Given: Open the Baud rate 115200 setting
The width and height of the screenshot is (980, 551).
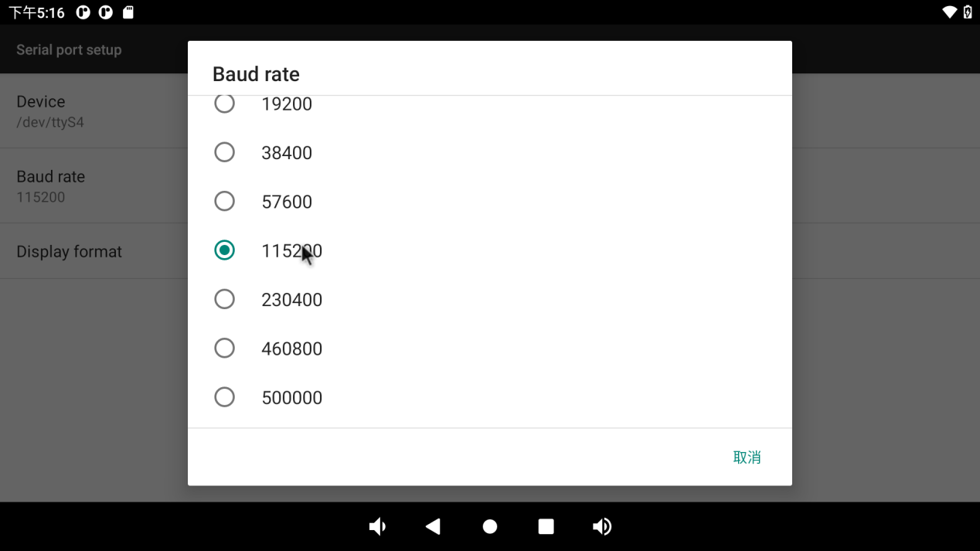Looking at the screenshot, I should (94, 186).
